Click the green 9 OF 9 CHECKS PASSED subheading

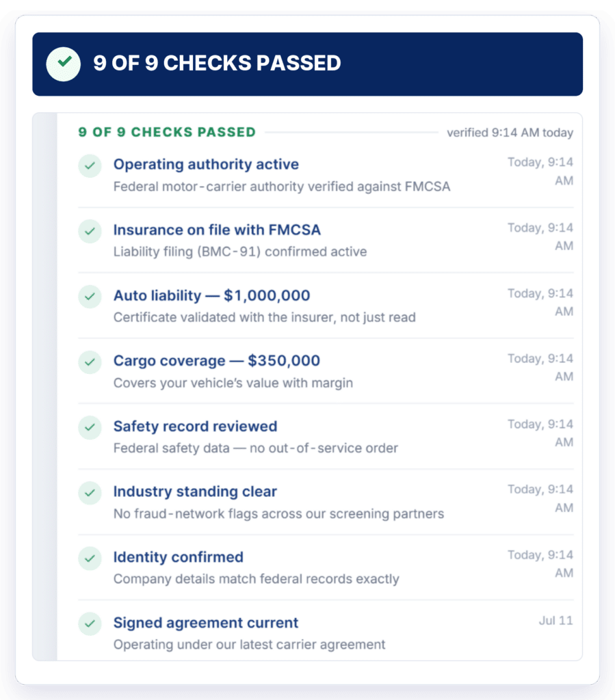coord(167,132)
